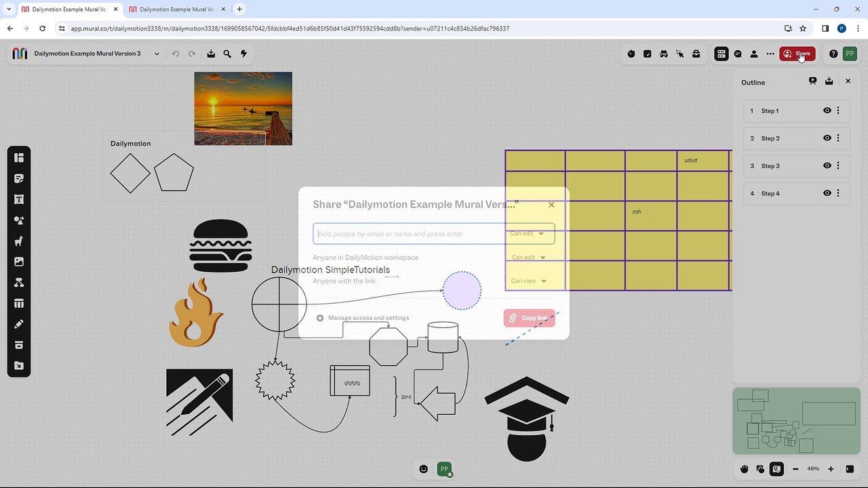Screen dimensions: 868x488
Task: Toggle the minimap button
Action: point(776,469)
